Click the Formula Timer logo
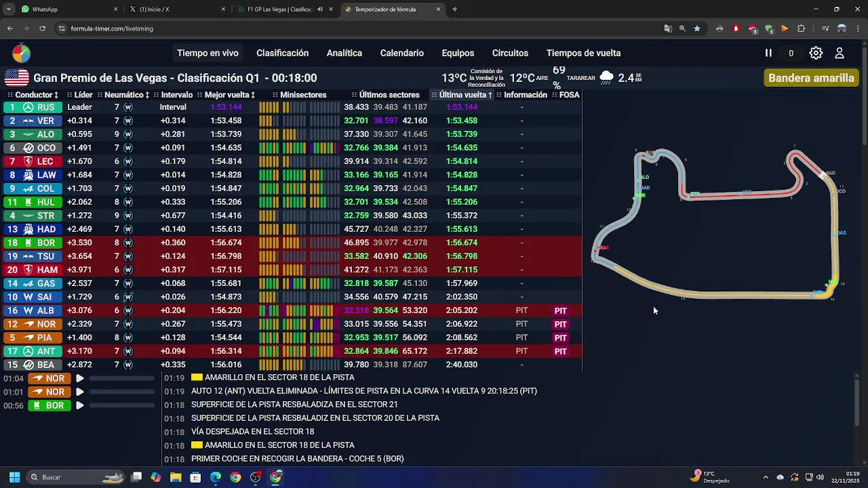This screenshot has height=488, width=868. pyautogui.click(x=21, y=53)
